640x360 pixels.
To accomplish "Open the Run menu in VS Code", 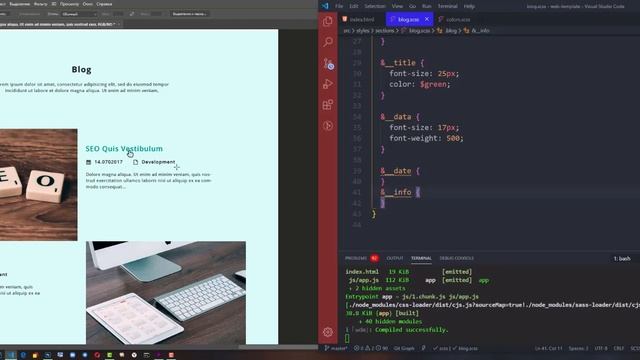I will [427, 6].
